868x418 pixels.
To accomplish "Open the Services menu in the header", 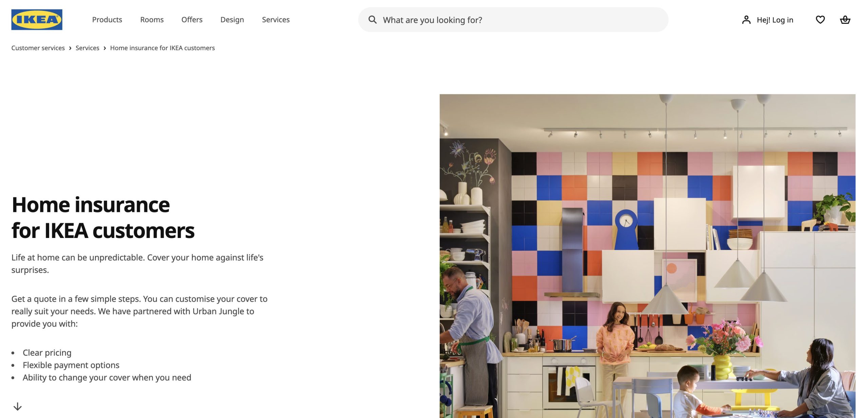I will click(x=276, y=20).
